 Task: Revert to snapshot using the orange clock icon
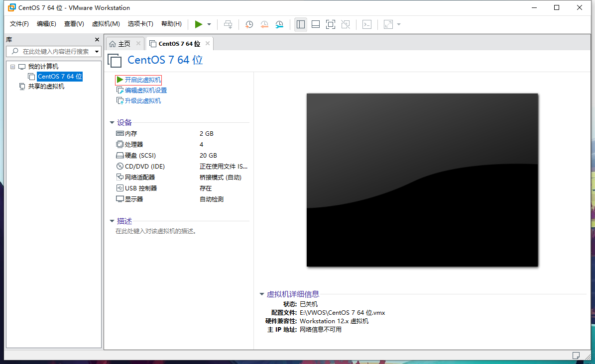click(264, 24)
